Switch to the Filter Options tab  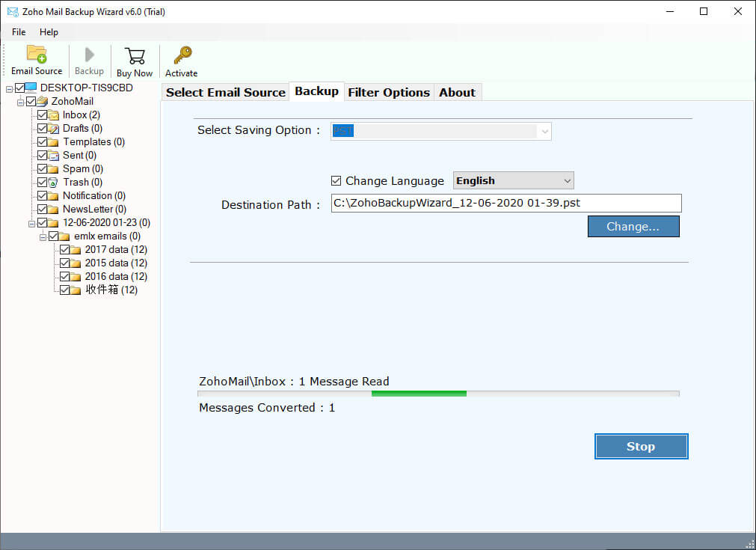coord(389,92)
